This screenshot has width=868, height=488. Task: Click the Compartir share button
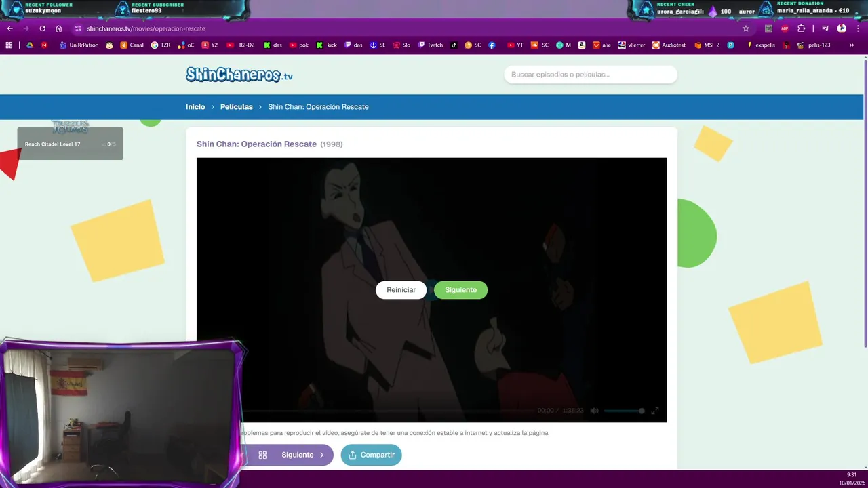pos(371,455)
